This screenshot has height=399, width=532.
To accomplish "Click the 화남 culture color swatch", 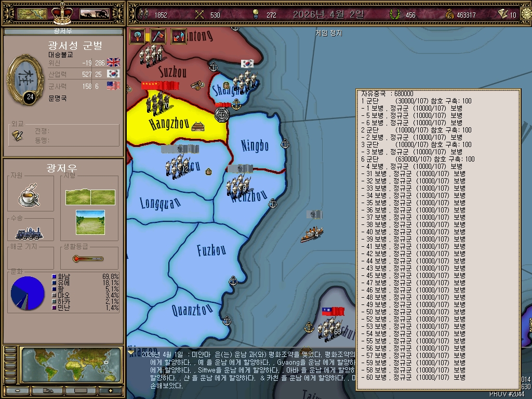I will (54, 277).
